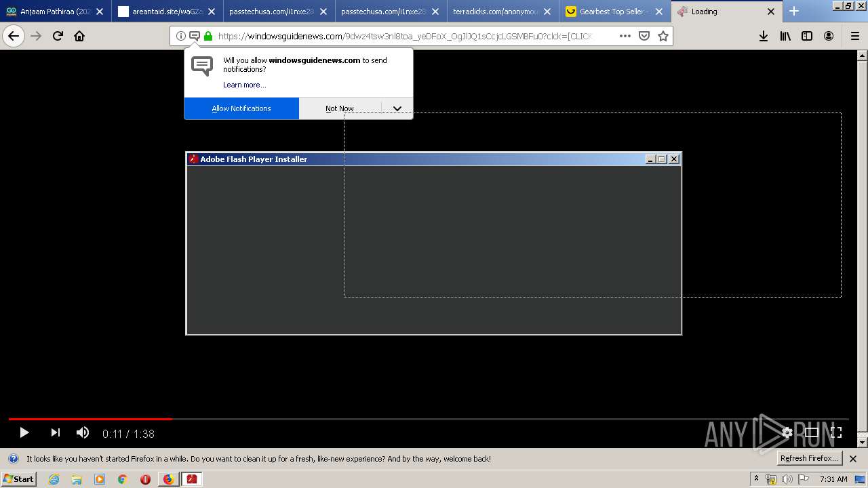Bookmark this page with the star

663,36
